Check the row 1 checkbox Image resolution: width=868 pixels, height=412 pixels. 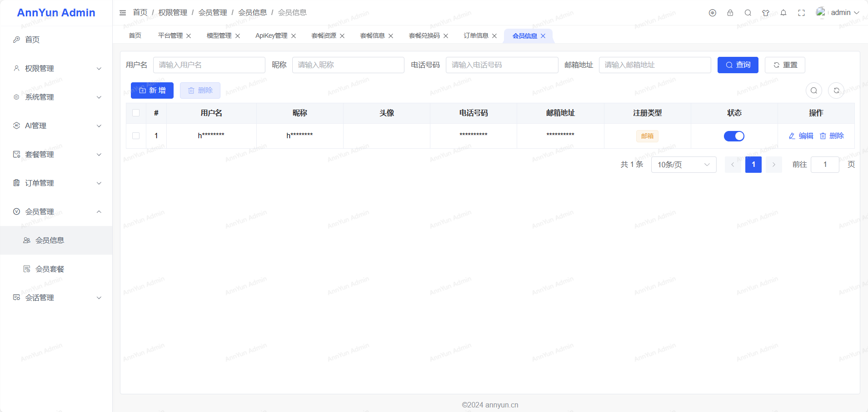tap(136, 136)
